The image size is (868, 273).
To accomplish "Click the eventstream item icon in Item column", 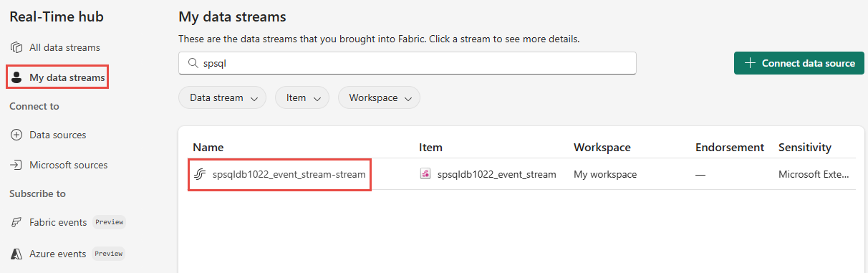I will click(x=425, y=174).
